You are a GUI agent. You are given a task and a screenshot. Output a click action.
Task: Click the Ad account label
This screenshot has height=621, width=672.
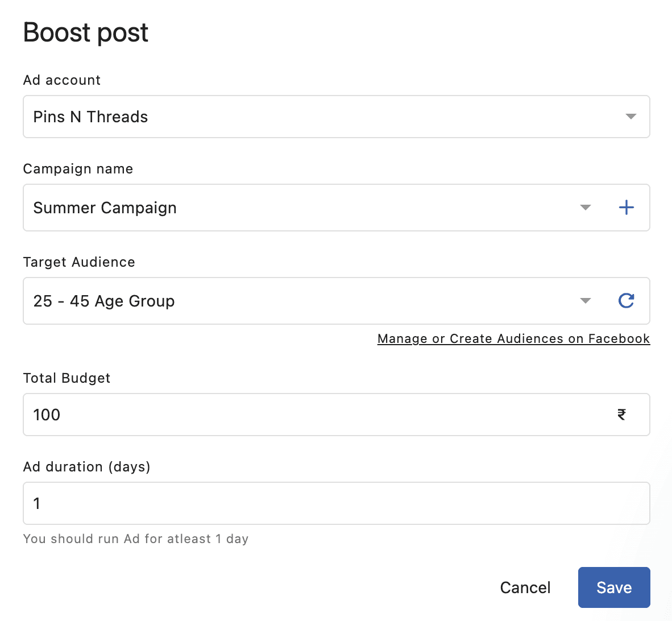click(x=62, y=80)
